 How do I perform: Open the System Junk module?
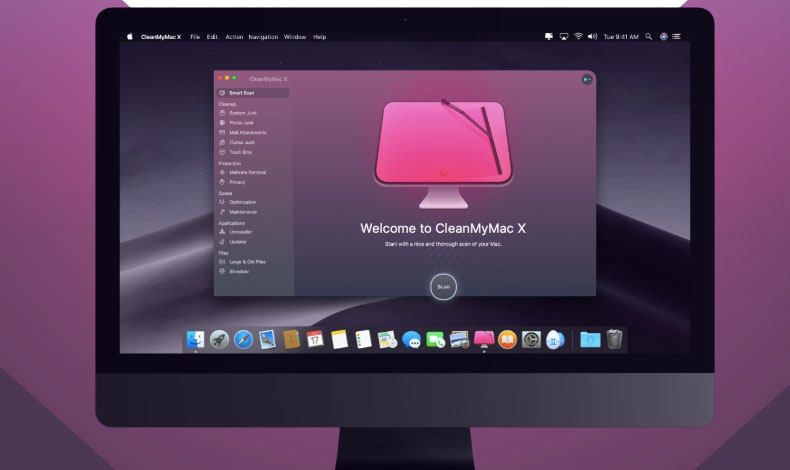pos(243,113)
